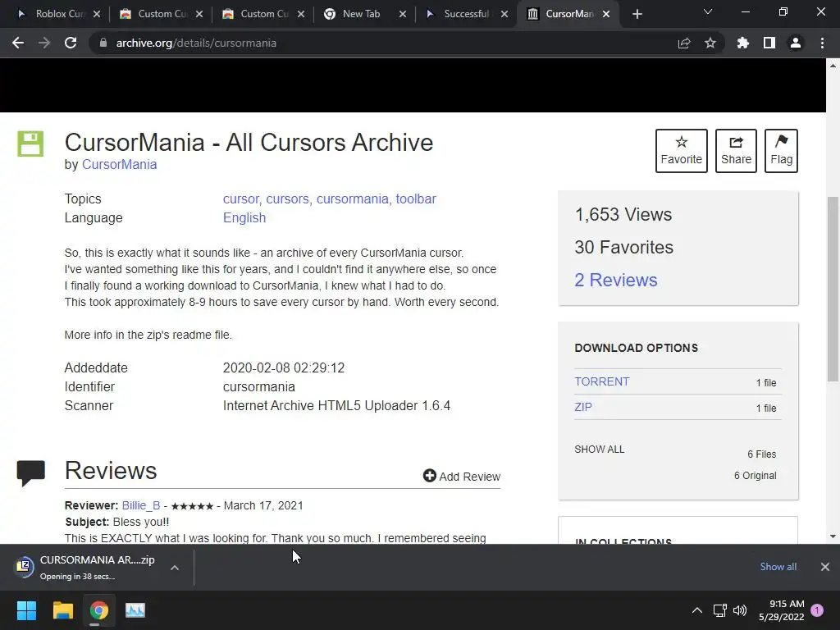Download via the TORRENT option
The height and width of the screenshot is (630, 840).
[601, 381]
